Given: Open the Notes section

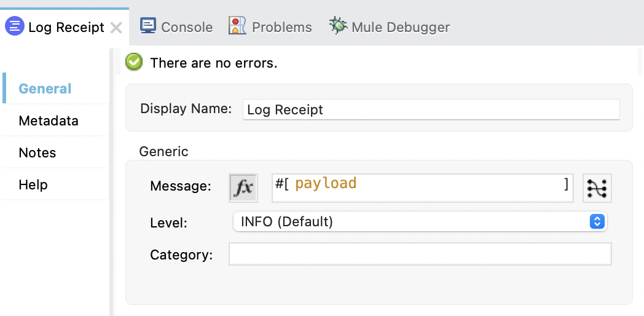Looking at the screenshot, I should (x=37, y=152).
